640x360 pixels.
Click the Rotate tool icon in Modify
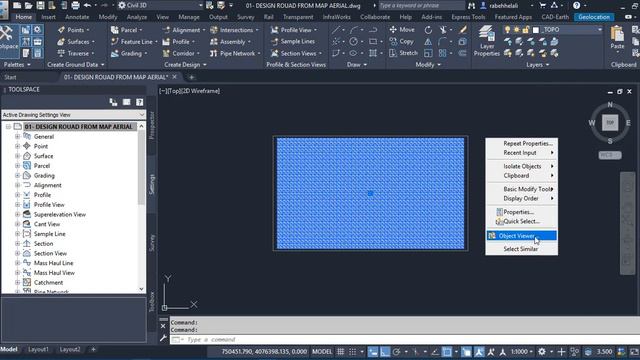(428, 30)
